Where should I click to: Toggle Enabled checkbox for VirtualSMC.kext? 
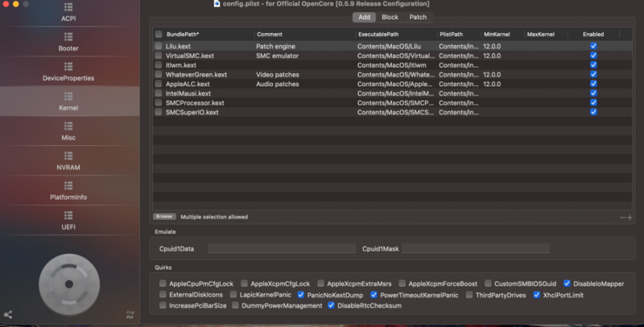point(593,56)
